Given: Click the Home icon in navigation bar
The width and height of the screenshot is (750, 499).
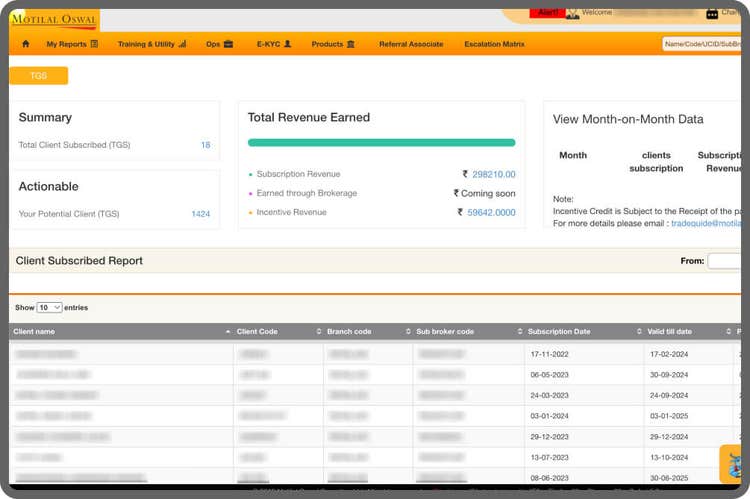Looking at the screenshot, I should pyautogui.click(x=26, y=44).
